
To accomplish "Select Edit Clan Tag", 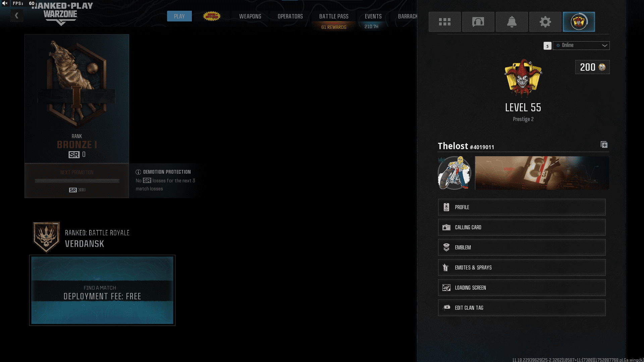I will click(x=469, y=307).
